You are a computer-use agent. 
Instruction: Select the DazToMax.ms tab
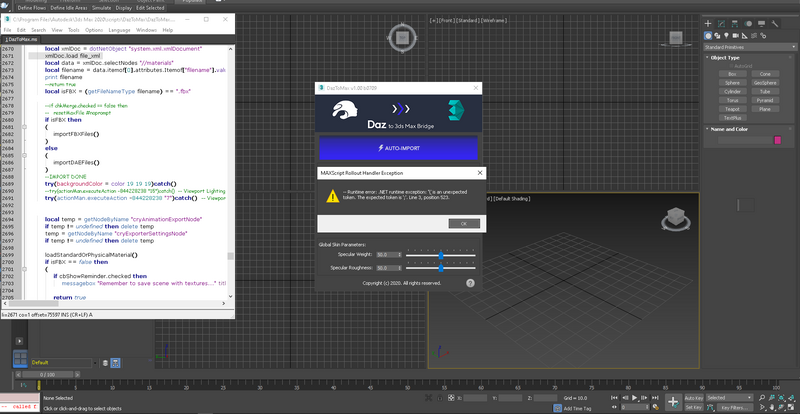point(20,39)
